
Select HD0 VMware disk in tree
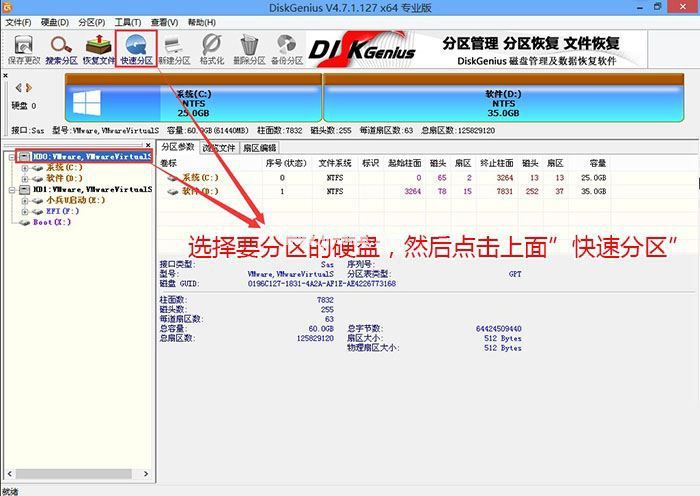coord(92,156)
